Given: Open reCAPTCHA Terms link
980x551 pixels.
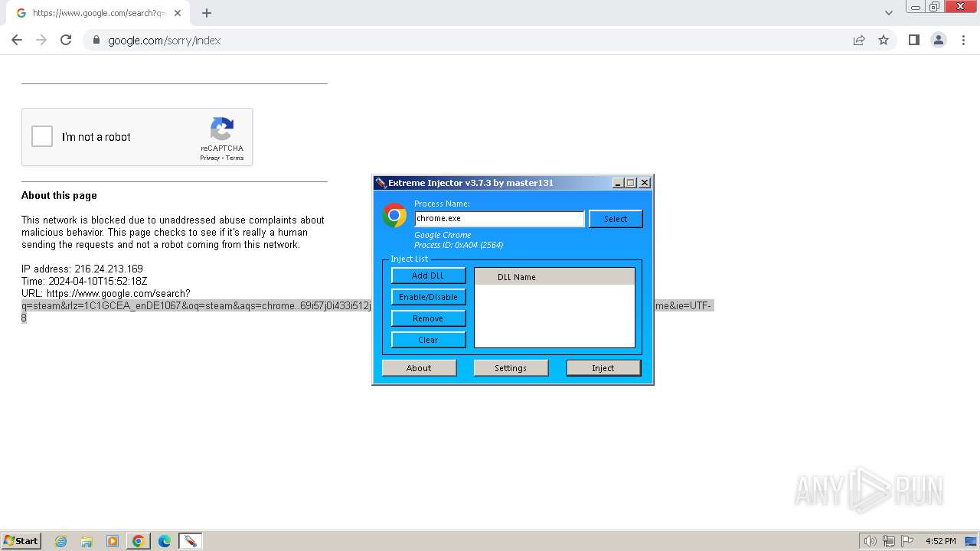Looking at the screenshot, I should pos(235,158).
